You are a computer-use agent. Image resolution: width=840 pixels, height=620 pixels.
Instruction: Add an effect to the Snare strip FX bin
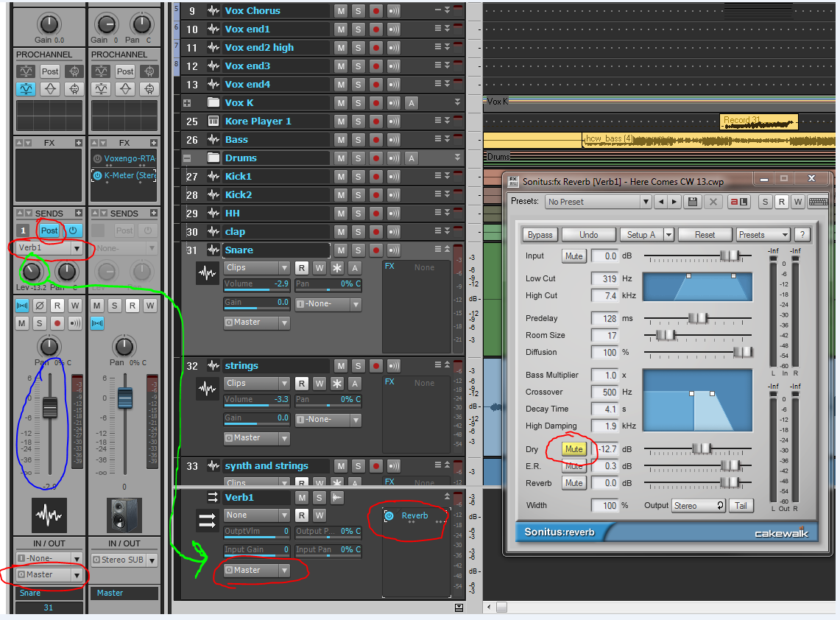(x=78, y=143)
